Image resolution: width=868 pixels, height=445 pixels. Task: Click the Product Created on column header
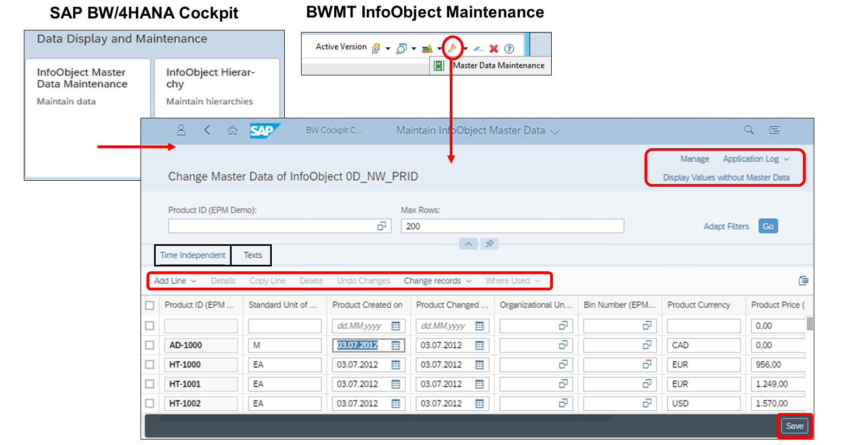[x=367, y=305]
